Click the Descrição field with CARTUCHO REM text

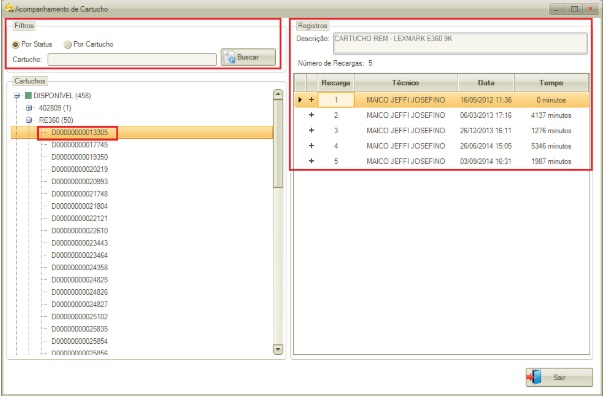point(460,43)
